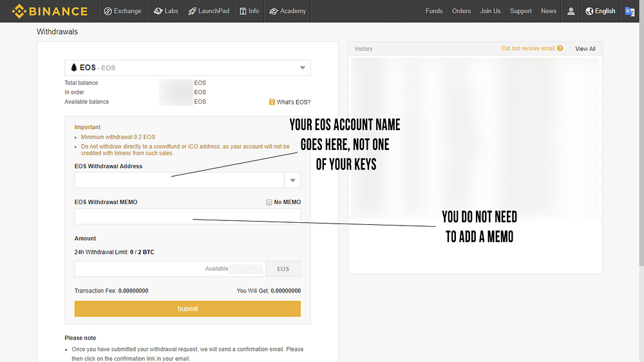The width and height of the screenshot is (644, 362).
Task: Open View All history
Action: tap(585, 49)
